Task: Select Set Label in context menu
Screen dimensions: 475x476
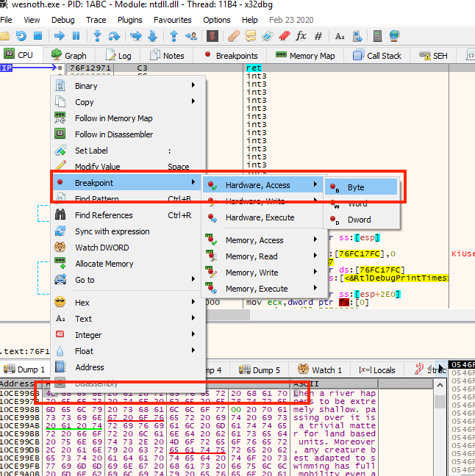Action: [x=128, y=151]
